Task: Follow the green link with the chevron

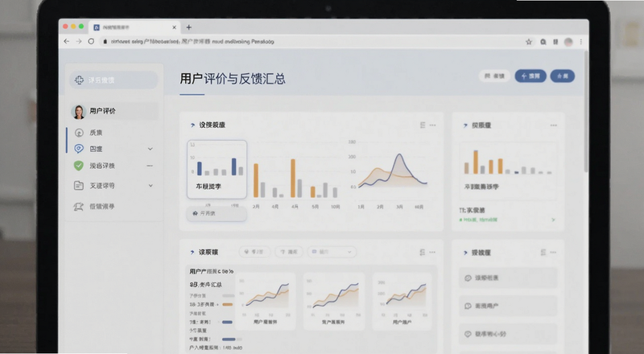Action: (x=507, y=220)
